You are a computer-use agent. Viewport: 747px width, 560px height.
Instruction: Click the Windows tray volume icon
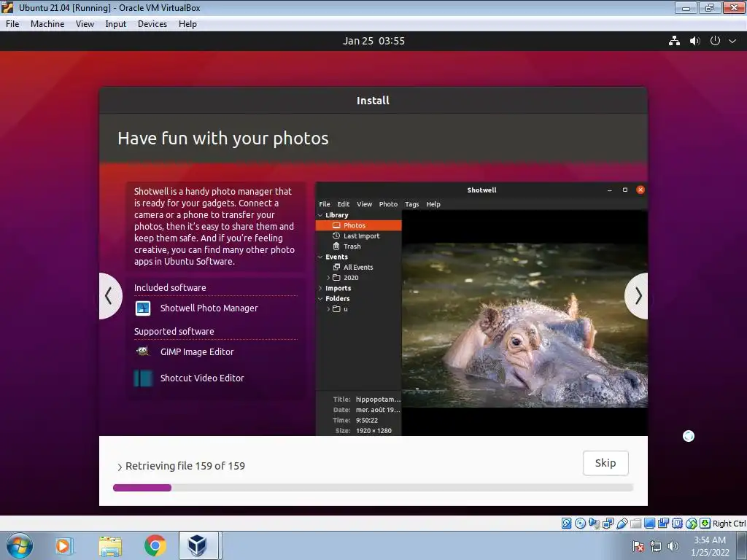pyautogui.click(x=673, y=546)
